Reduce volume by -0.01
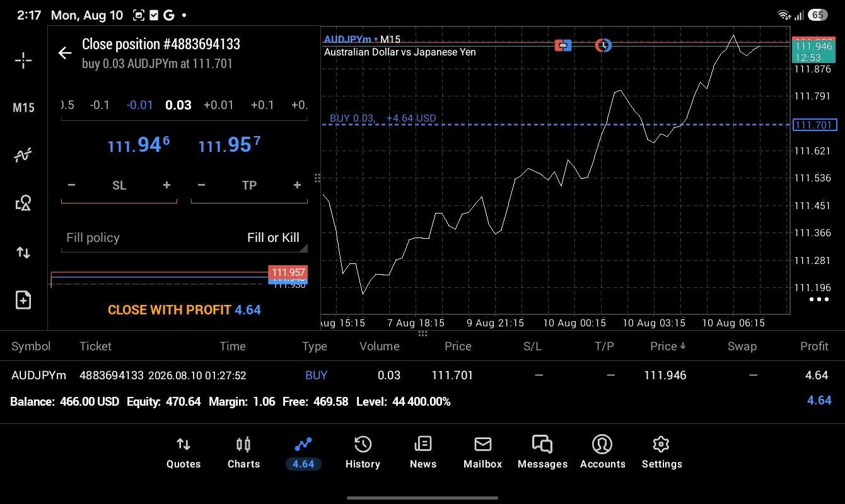845x504 pixels. click(139, 105)
